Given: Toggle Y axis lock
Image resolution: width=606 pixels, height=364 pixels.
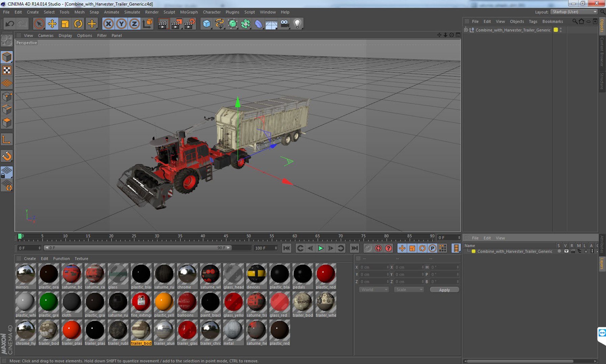Looking at the screenshot, I should 121,24.
